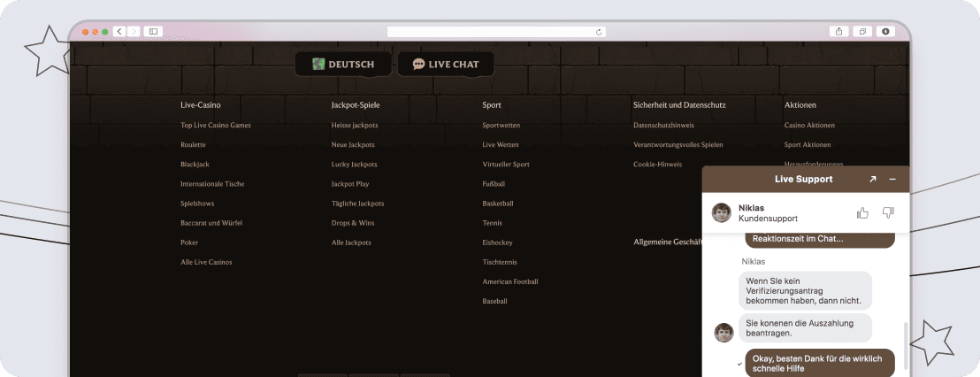The image size is (980, 377).
Task: Open the Eishockey link
Action: pyautogui.click(x=497, y=242)
